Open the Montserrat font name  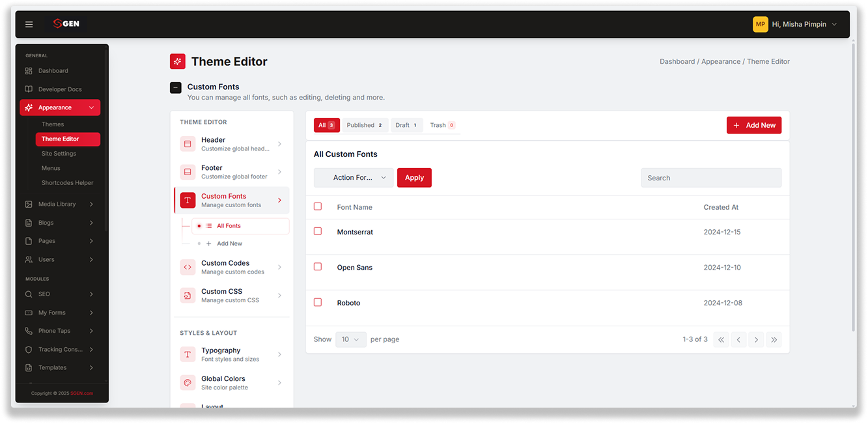(355, 232)
